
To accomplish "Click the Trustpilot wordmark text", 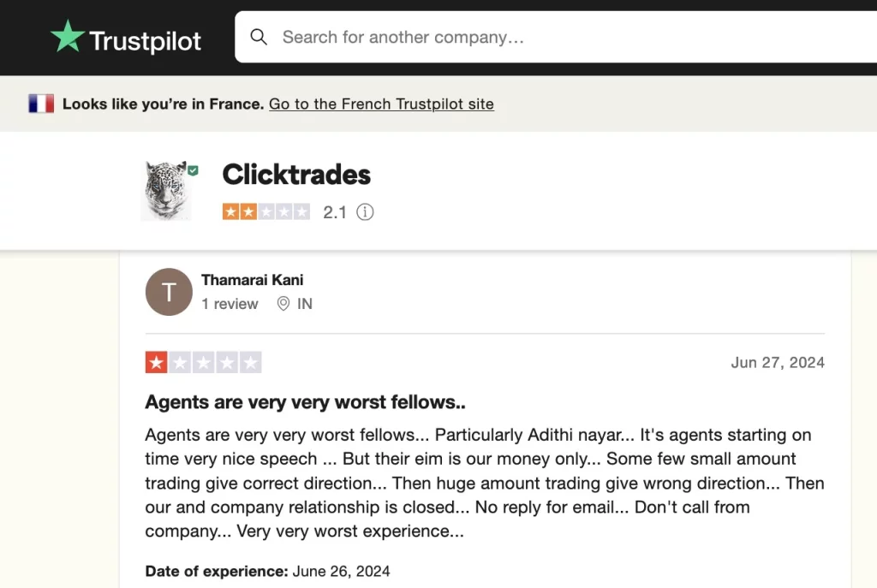I will coord(145,41).
